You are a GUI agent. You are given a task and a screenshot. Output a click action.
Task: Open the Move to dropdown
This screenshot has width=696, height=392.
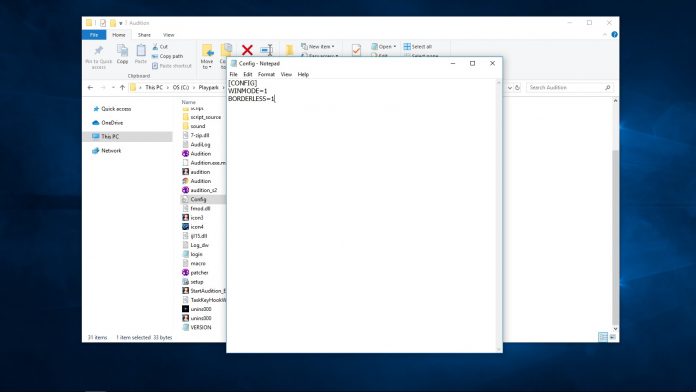pos(207,64)
